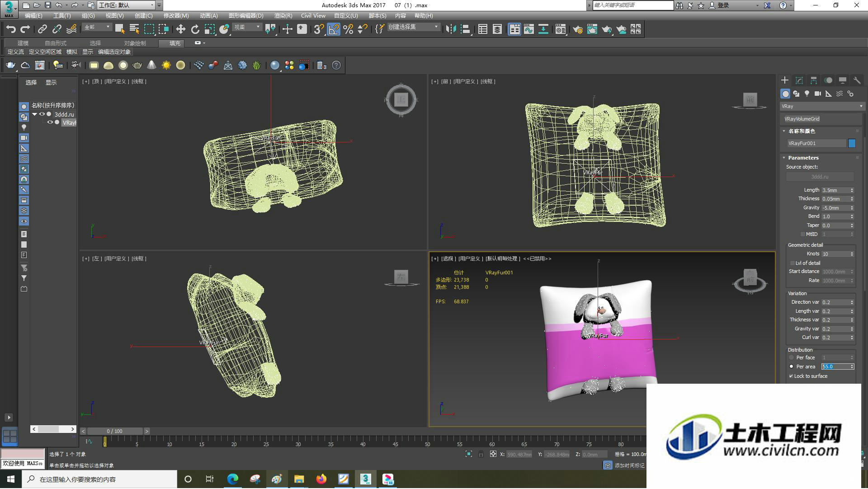Switch to the 建模 ribbon tab
The height and width of the screenshot is (489, 868).
coord(23,43)
